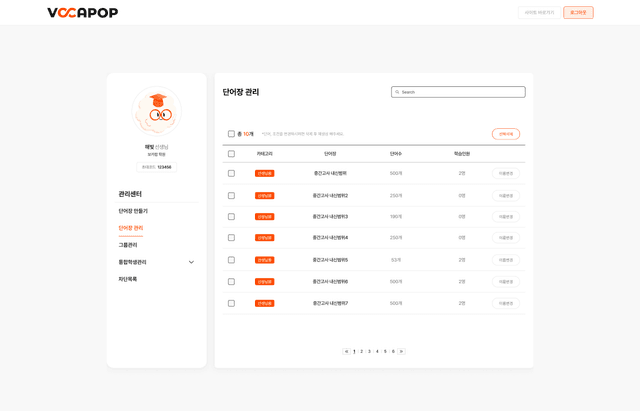Check the 내신범위4 row checkbox

[x=231, y=238]
